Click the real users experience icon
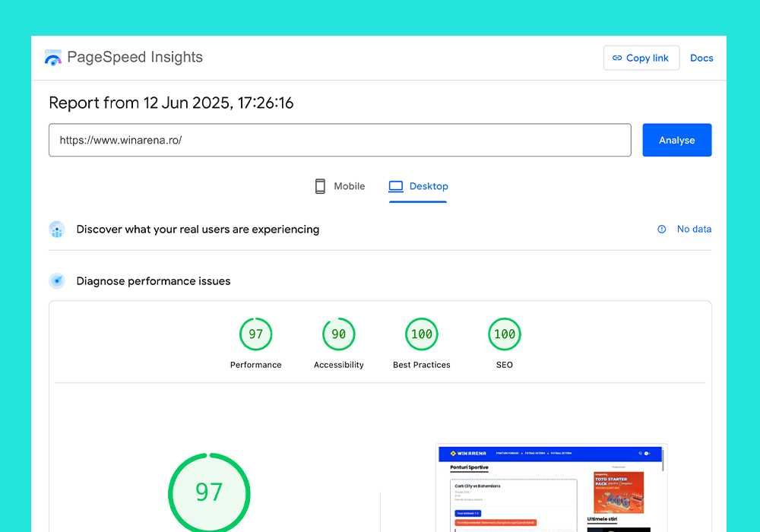Screen dimensions: 760x532 [x=57, y=230]
